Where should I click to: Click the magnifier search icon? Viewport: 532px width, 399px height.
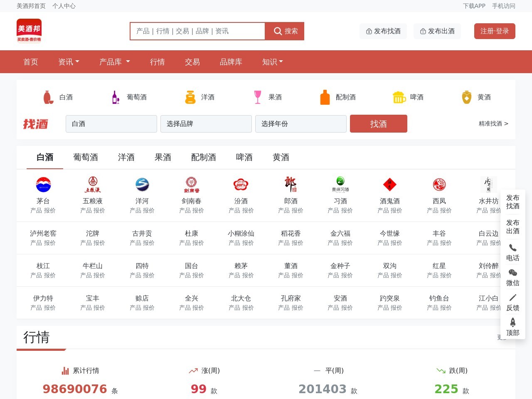tap(278, 31)
